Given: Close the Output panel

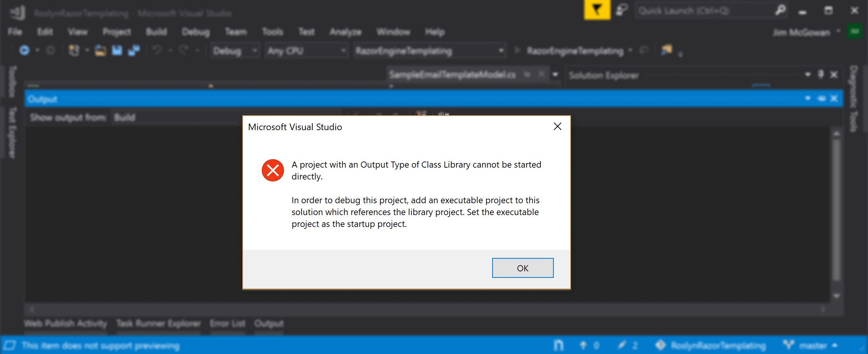Looking at the screenshot, I should coord(834,98).
